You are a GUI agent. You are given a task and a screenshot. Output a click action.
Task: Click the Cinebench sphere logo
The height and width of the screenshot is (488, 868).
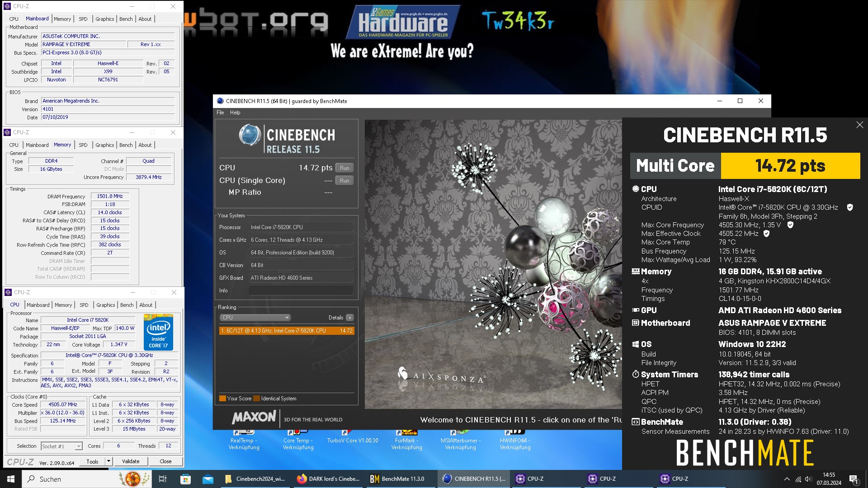[x=250, y=135]
